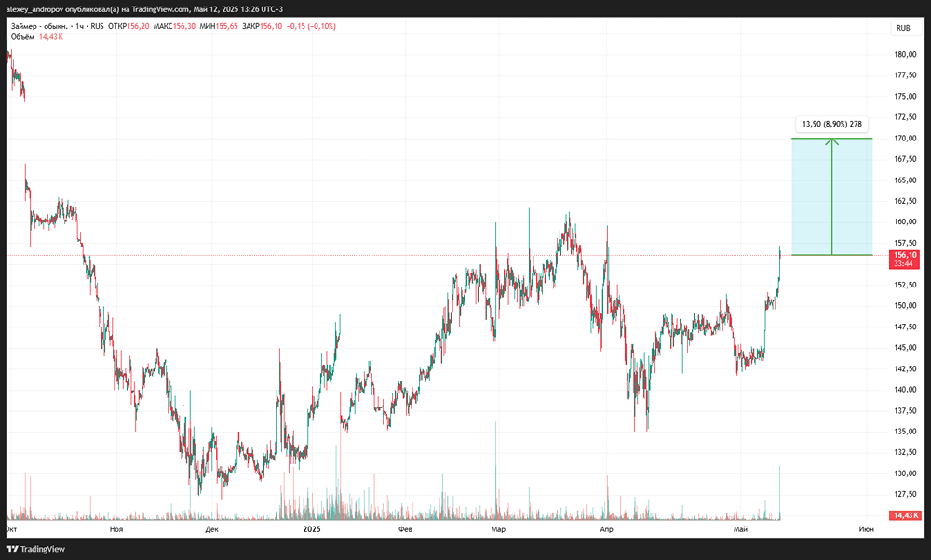This screenshot has width=931, height=560.
Task: Click the 175,00 price axis label
Action: click(905, 96)
